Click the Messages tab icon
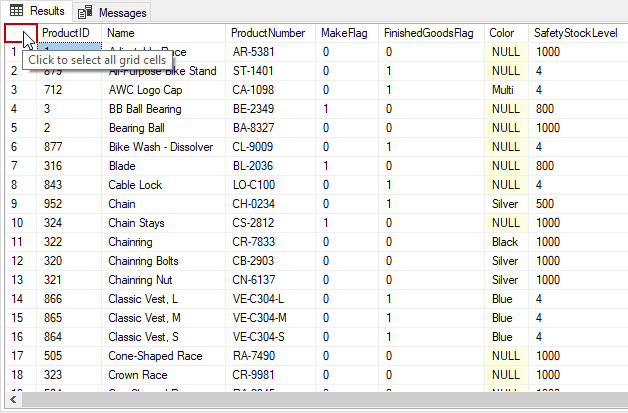 85,12
